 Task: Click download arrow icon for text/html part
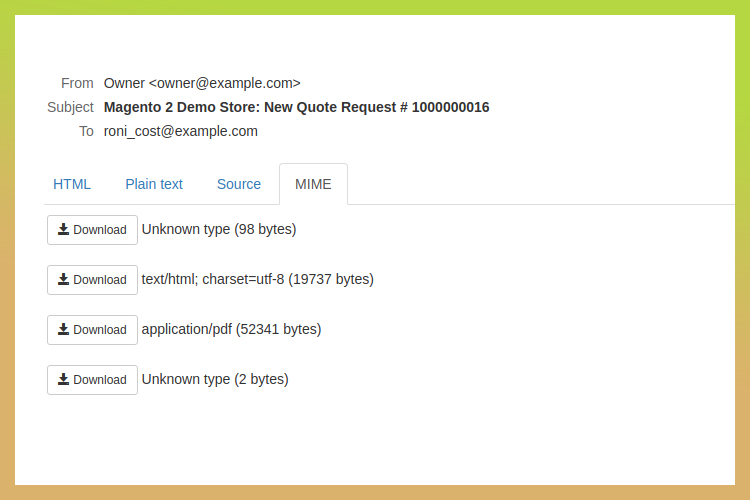63,280
